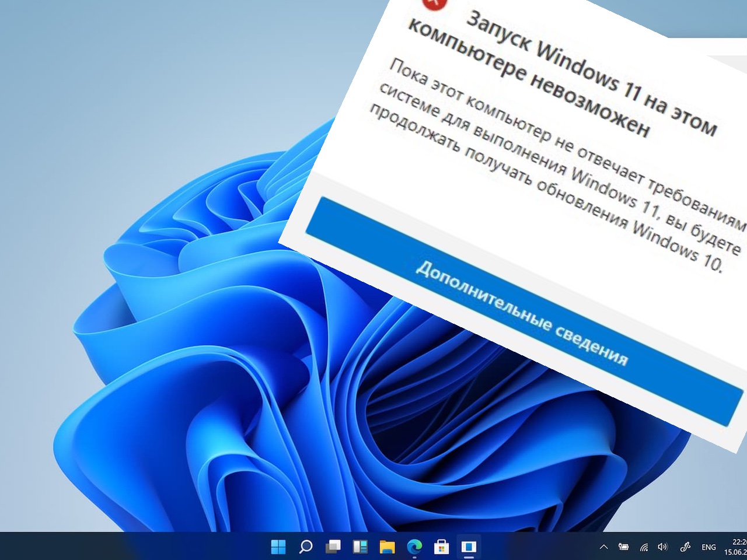Click the pen/ink tray icon
This screenshot has width=747, height=560.
tap(685, 547)
